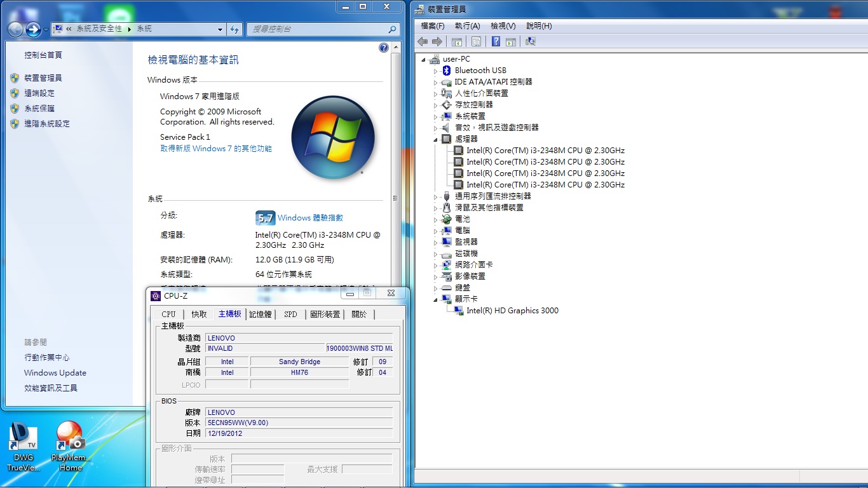Open 進階系統設定 link in the sidebar
This screenshot has height=488, width=868.
pyautogui.click(x=47, y=124)
